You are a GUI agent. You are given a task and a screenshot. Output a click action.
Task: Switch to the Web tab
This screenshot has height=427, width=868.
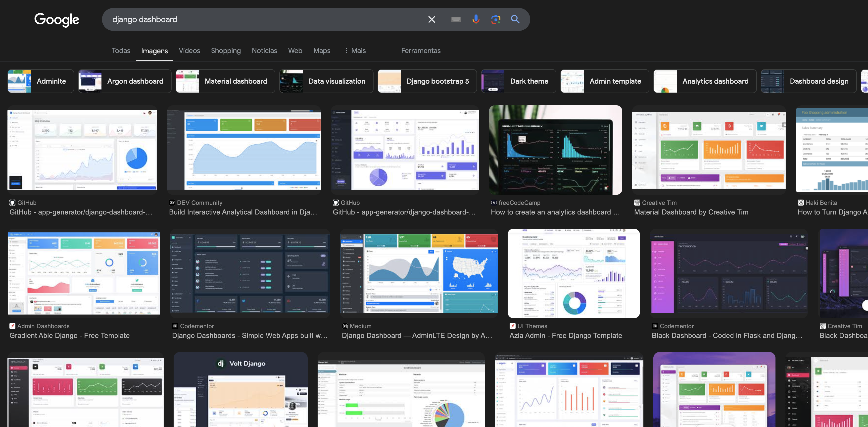(x=295, y=51)
